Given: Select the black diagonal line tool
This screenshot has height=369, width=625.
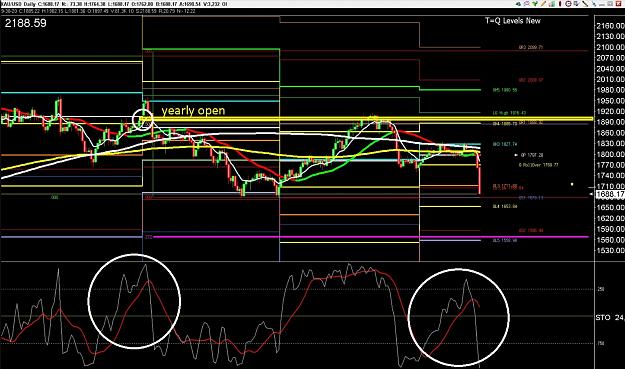Looking at the screenshot, I should point(585,4).
